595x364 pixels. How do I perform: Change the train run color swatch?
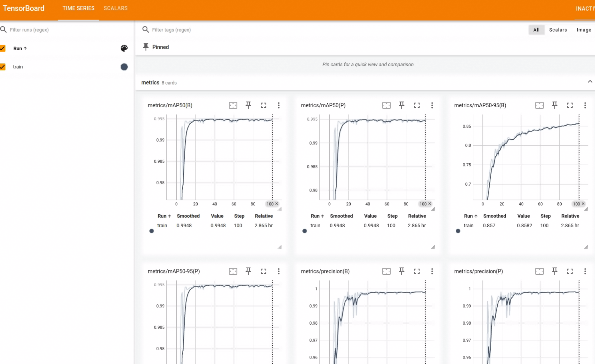[124, 67]
